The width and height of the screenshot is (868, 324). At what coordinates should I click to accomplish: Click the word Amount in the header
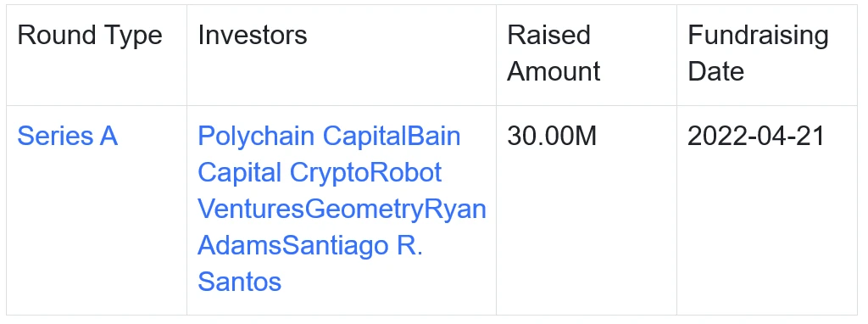pyautogui.click(x=554, y=71)
